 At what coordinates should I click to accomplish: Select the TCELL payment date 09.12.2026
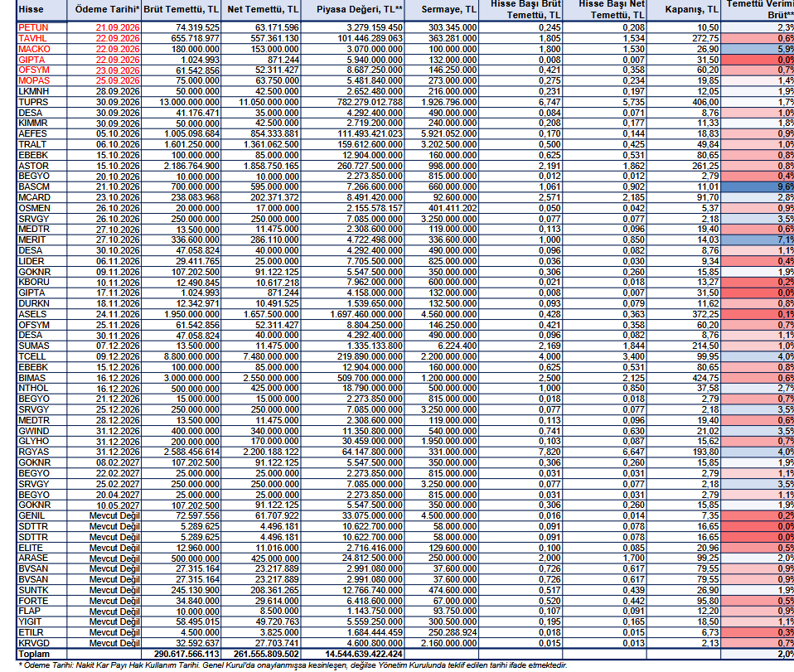pos(118,356)
